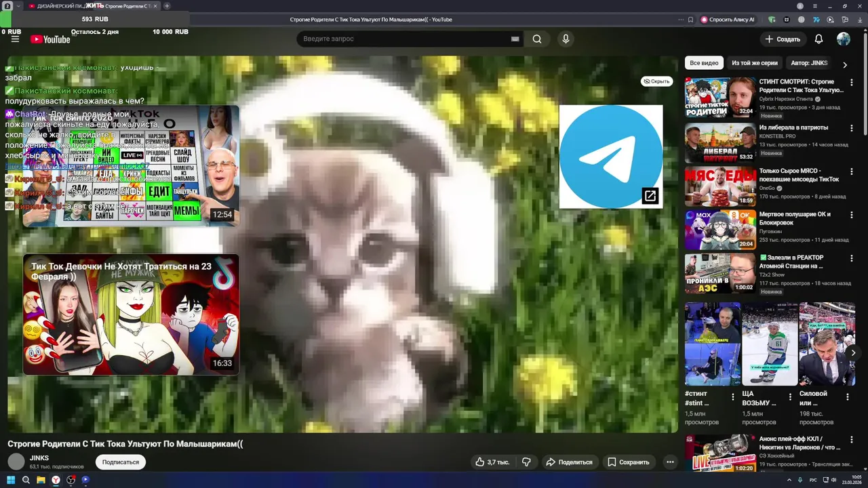This screenshot has width=868, height=488.
Task: Expand suggestion chips with right arrow
Action: [845, 65]
